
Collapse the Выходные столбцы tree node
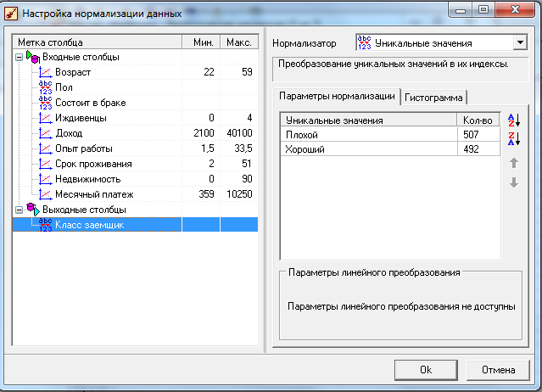[x=20, y=210]
